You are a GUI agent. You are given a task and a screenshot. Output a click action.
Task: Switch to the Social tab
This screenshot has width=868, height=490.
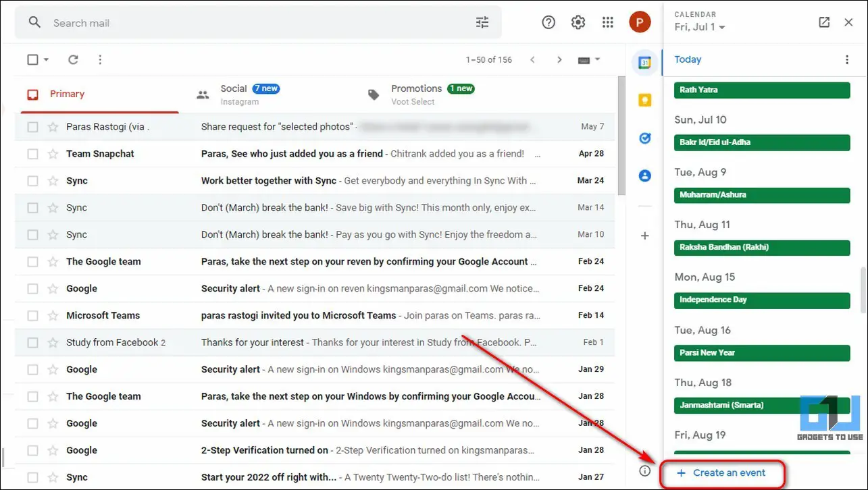tap(237, 94)
